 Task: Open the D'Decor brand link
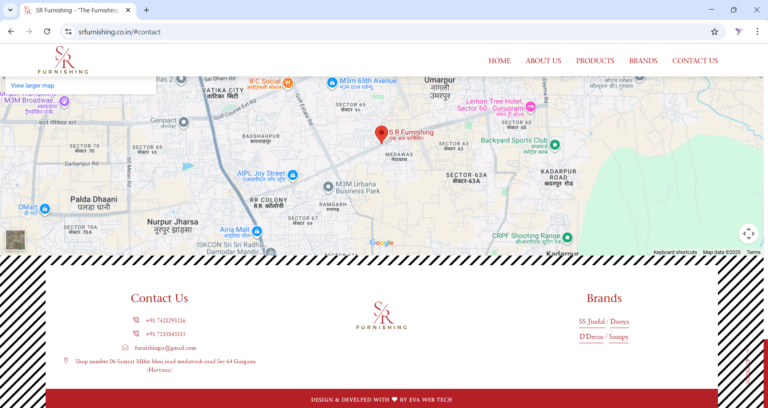pos(591,337)
